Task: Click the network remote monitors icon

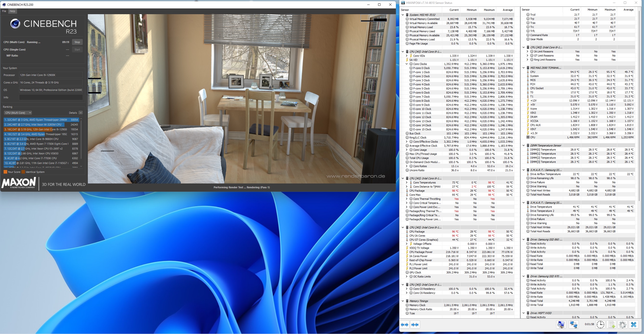Action: pos(573,325)
